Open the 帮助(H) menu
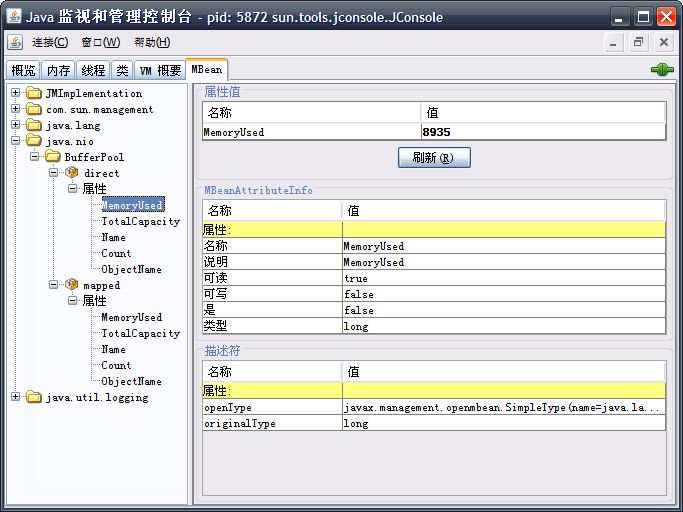Screen dimensions: 683x512 tap(152, 42)
